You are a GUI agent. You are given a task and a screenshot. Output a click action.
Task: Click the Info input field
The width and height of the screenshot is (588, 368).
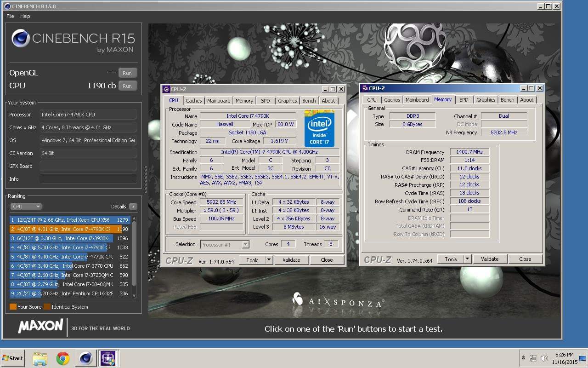point(88,179)
